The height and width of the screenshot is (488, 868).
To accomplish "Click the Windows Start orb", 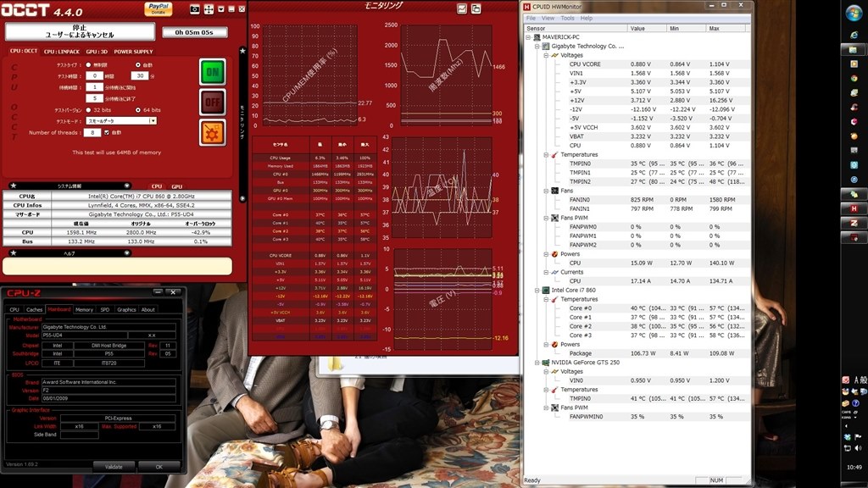I will [x=854, y=14].
